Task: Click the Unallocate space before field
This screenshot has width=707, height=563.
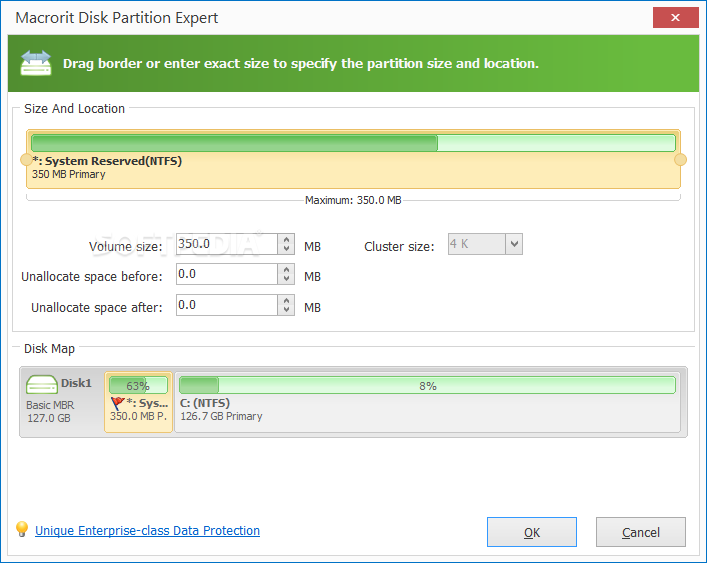Action: tap(227, 274)
